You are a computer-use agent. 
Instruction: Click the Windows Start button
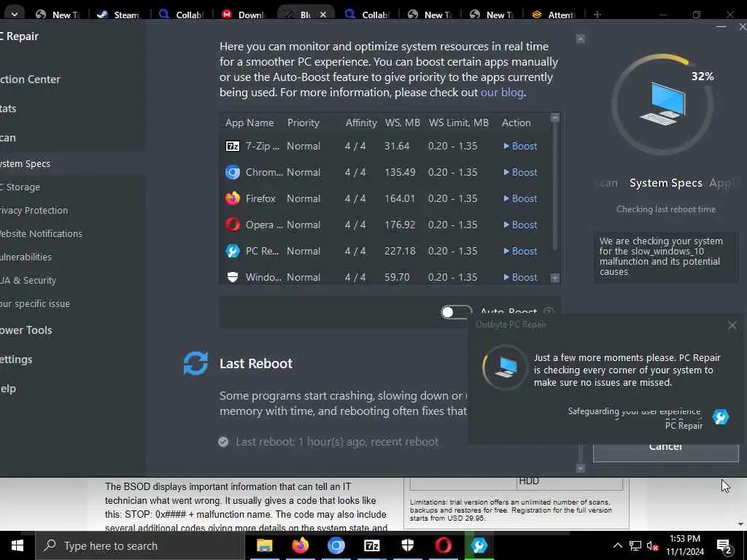point(18,545)
